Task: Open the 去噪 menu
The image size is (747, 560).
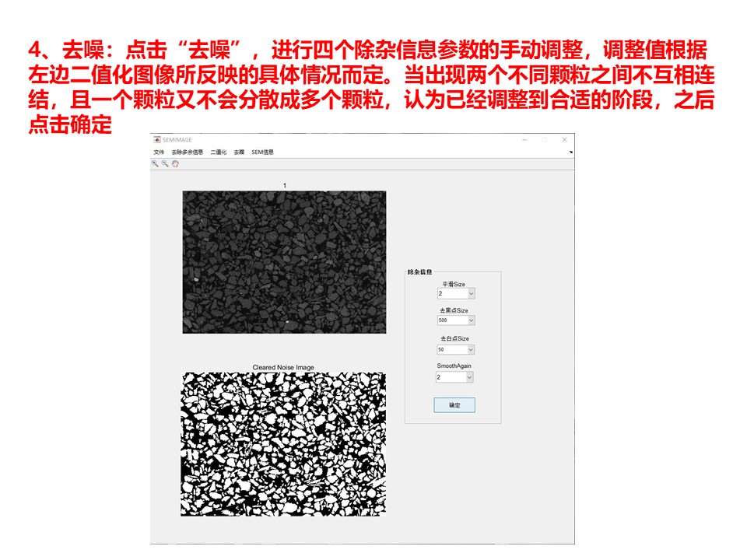Action: pos(239,152)
